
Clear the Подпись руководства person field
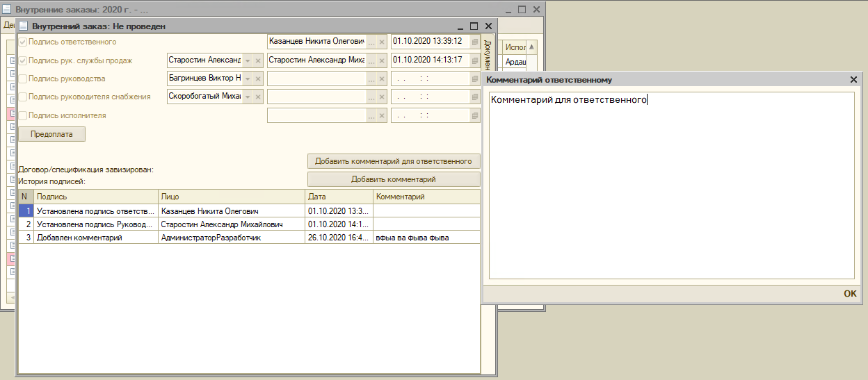(x=382, y=79)
